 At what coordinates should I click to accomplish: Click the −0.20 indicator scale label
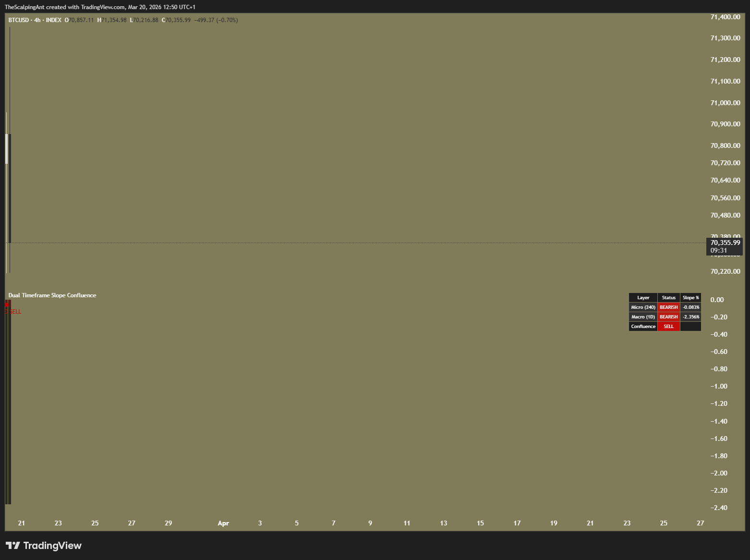tap(719, 317)
